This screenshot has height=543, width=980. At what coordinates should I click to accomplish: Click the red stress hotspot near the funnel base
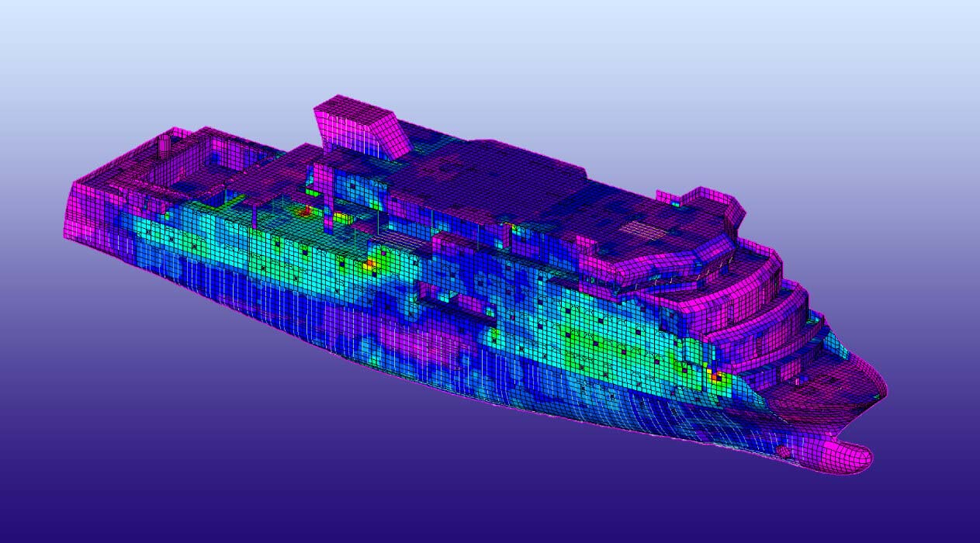(306, 210)
